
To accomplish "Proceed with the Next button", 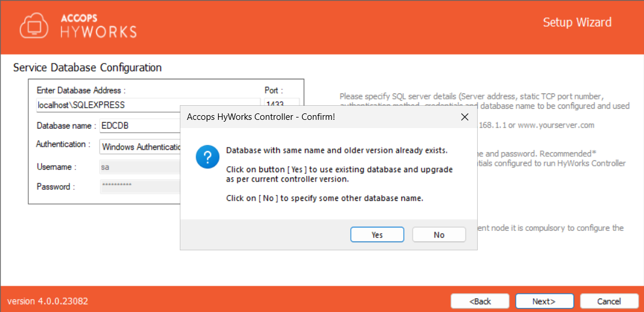I will pos(544,301).
